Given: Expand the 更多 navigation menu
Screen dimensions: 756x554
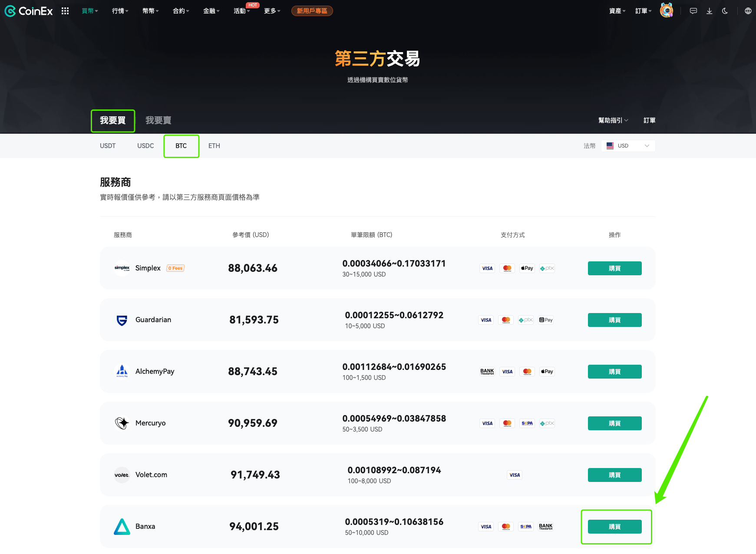Looking at the screenshot, I should click(272, 11).
